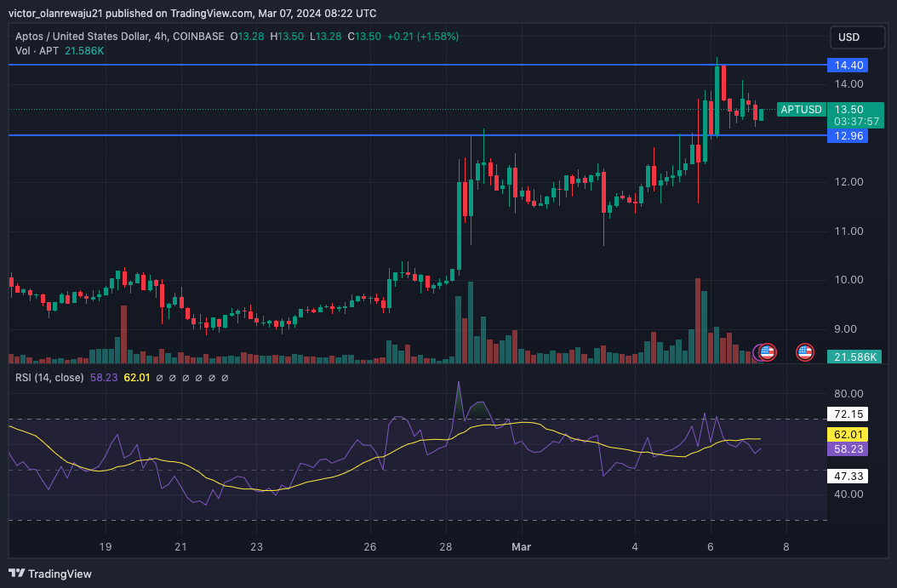Image resolution: width=897 pixels, height=588 pixels.
Task: Click the RSI value 58.23 in legend
Action: click(104, 378)
